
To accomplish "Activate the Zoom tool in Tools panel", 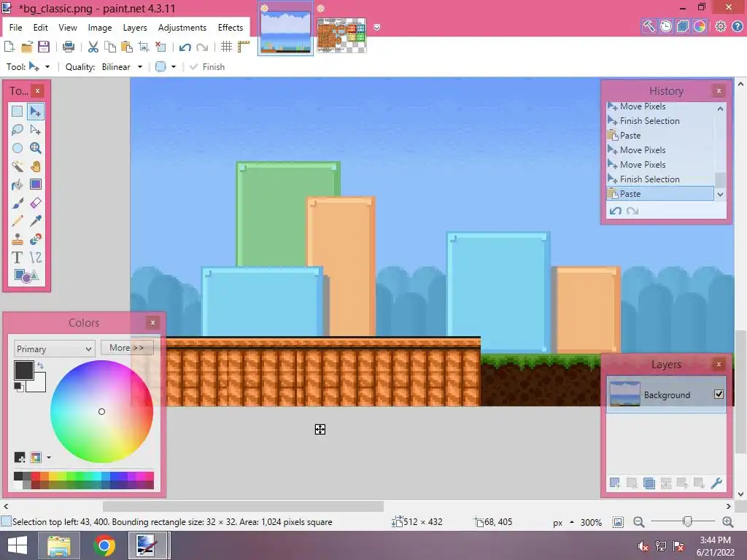I will 36,147.
